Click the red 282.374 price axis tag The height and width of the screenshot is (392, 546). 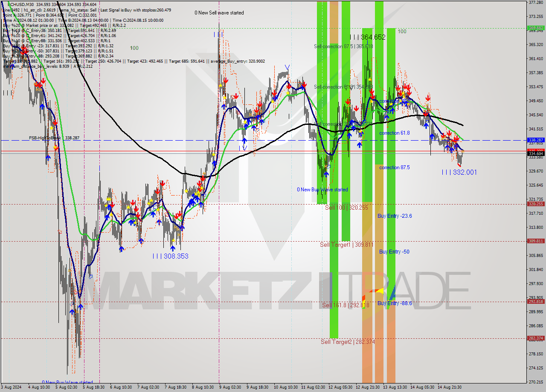click(x=536, y=338)
